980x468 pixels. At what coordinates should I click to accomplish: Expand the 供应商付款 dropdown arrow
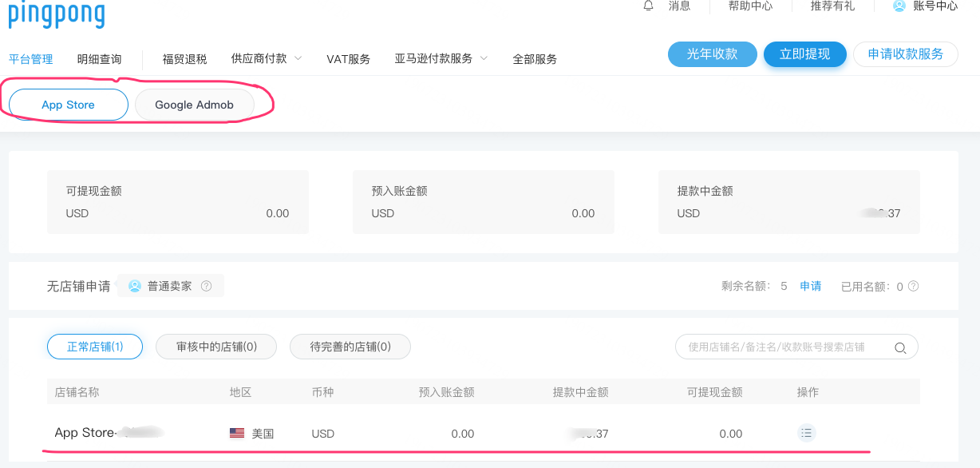[x=298, y=58]
